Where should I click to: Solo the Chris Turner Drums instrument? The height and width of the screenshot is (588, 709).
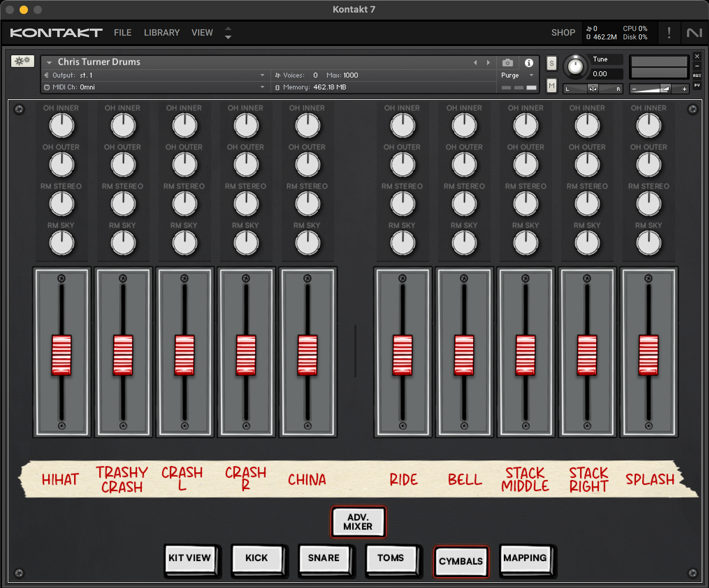coord(551,63)
